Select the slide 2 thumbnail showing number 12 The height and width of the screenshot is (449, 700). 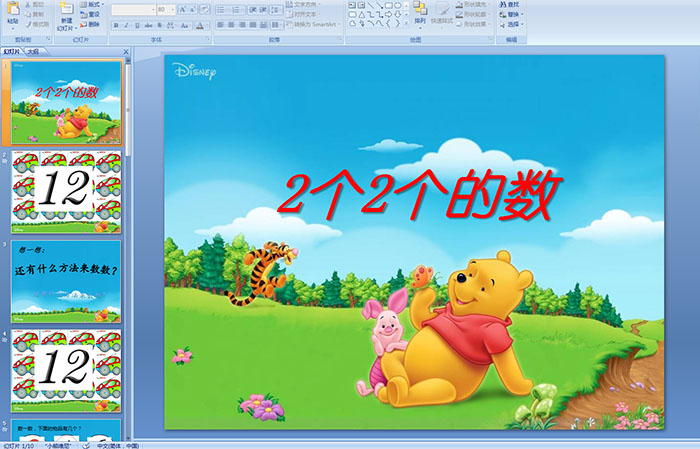click(66, 192)
